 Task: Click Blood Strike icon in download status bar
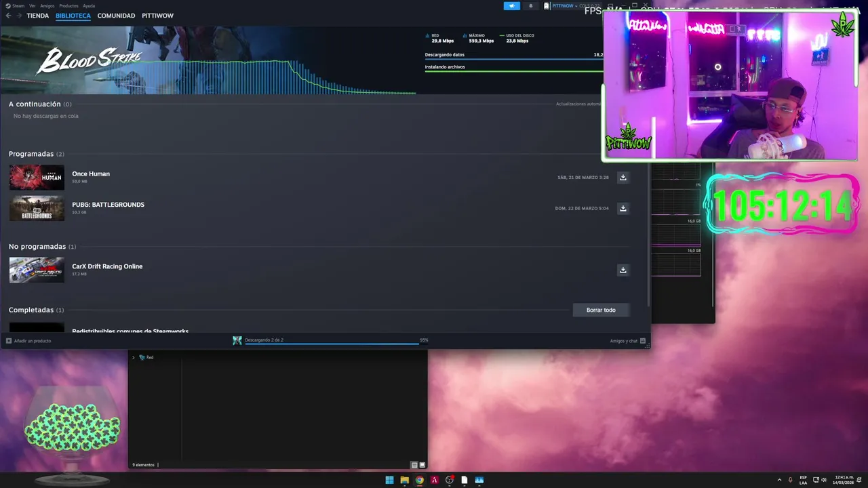237,340
